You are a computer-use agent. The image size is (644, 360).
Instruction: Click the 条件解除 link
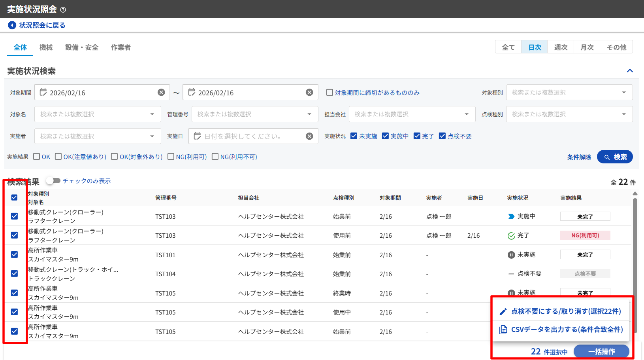579,157
